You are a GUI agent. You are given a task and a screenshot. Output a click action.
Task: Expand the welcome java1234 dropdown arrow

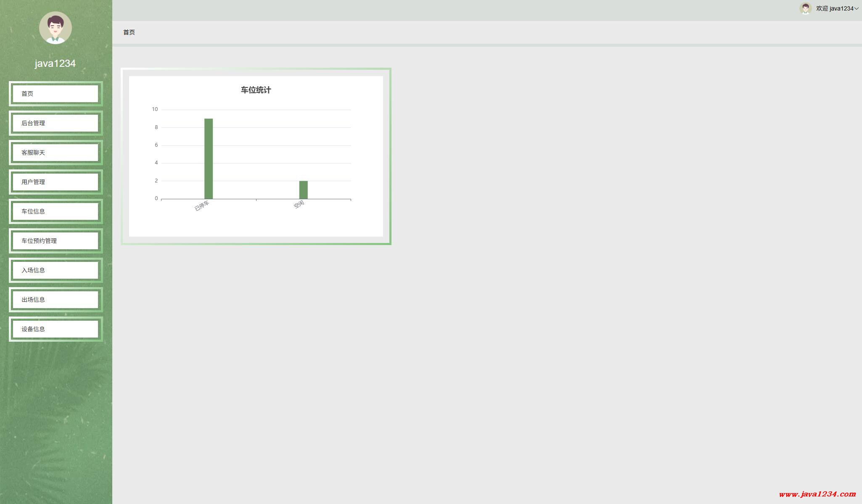pos(857,8)
